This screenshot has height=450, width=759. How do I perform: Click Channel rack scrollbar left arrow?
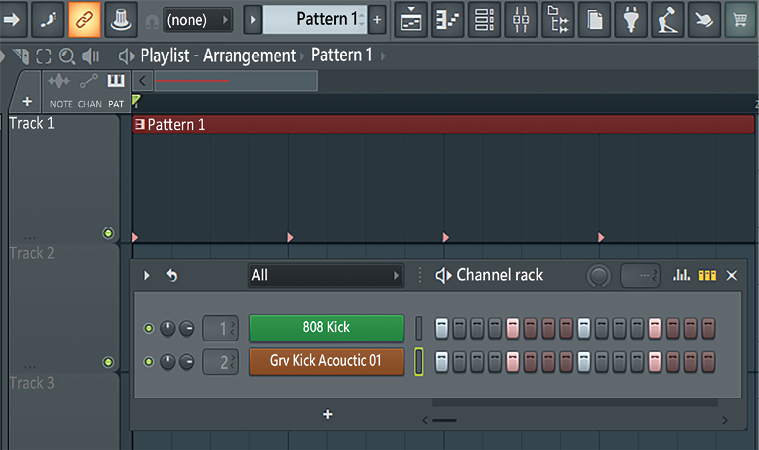425,420
